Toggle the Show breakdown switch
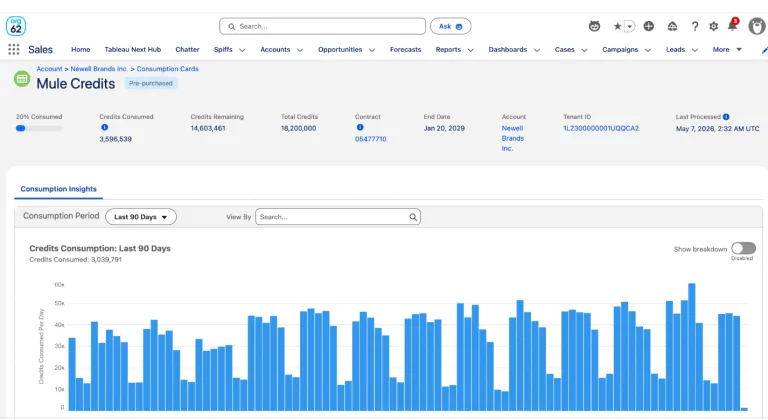The height and width of the screenshot is (420, 768). 744,248
